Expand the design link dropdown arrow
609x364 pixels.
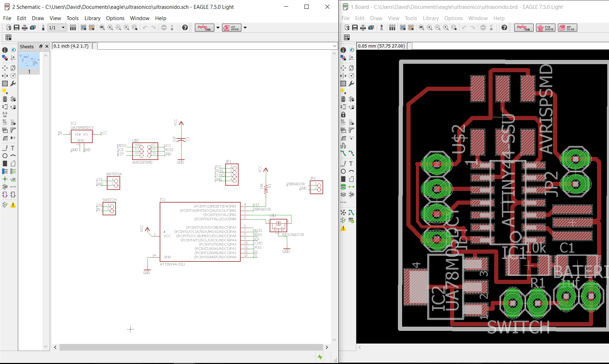point(218,27)
